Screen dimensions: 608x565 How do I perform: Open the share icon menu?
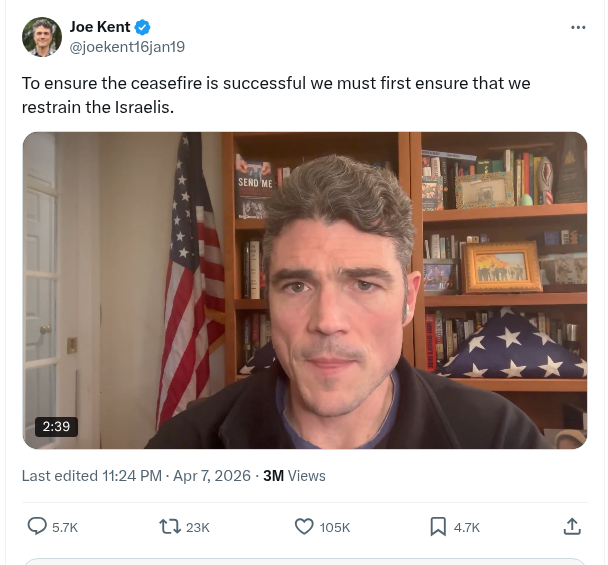point(572,526)
